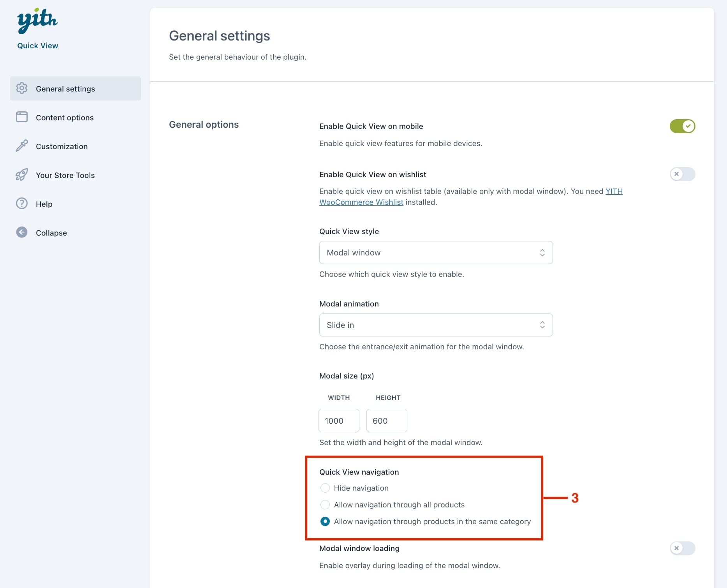Collapse the sidebar menu
727x588 pixels.
76,232
